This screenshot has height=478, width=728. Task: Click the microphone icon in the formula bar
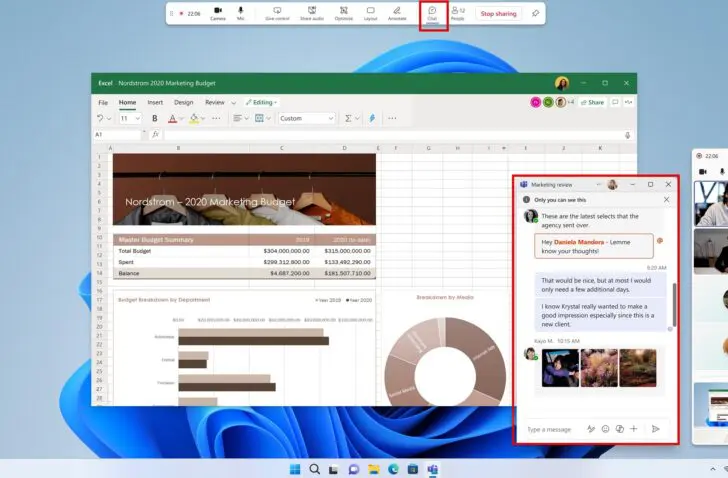coord(627,135)
